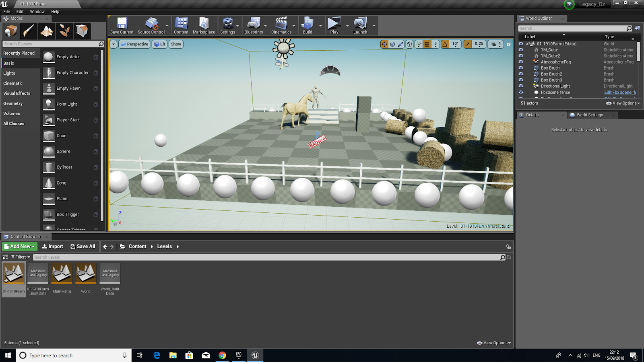The height and width of the screenshot is (362, 644).
Task: Switch to the World Settings tab
Action: tap(589, 115)
